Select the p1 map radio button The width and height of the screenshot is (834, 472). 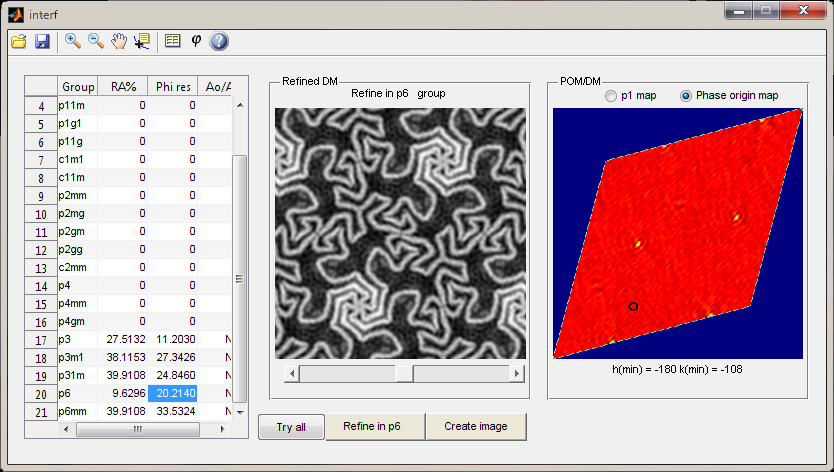[x=612, y=96]
